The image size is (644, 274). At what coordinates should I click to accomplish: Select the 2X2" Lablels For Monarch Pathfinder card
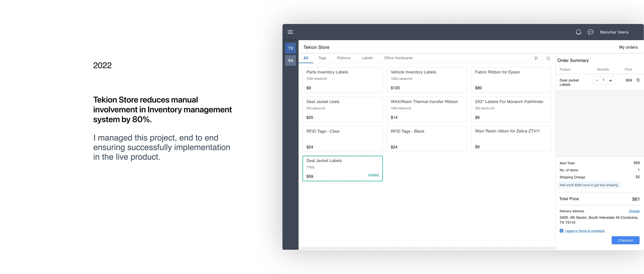[511, 109]
